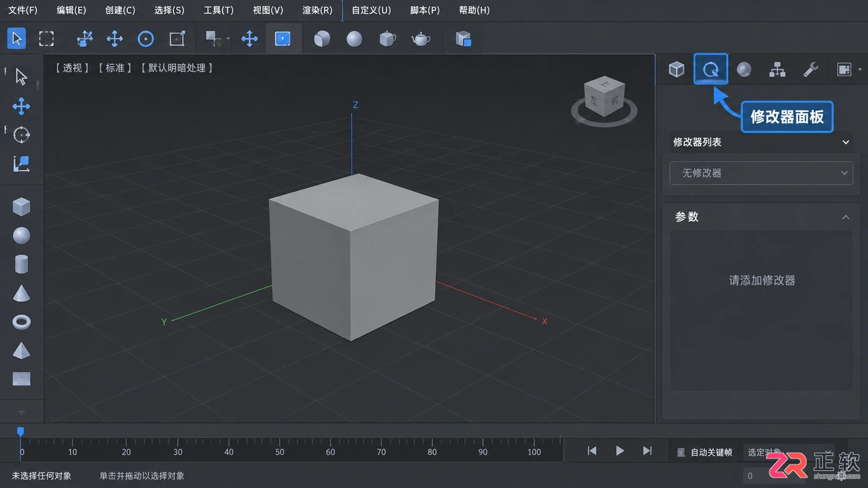The height and width of the screenshot is (488, 868).
Task: Click the 【标准】 viewport label
Action: [x=115, y=68]
